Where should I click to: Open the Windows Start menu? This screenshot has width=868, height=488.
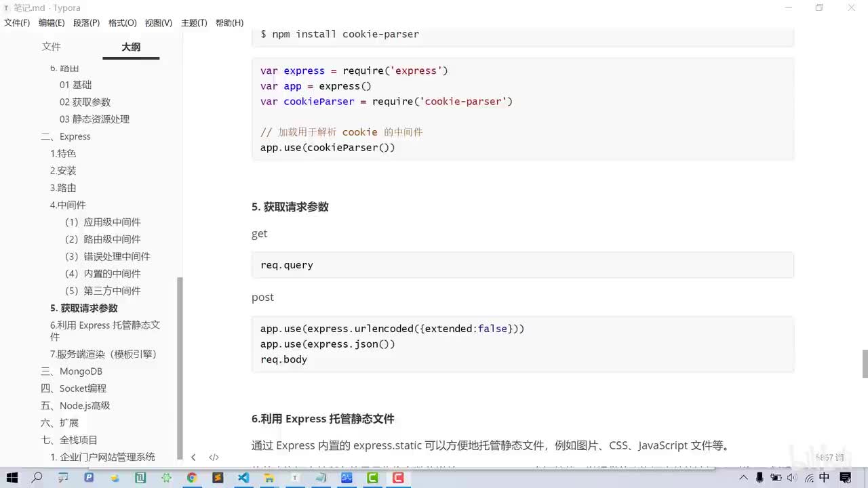pos(12,478)
